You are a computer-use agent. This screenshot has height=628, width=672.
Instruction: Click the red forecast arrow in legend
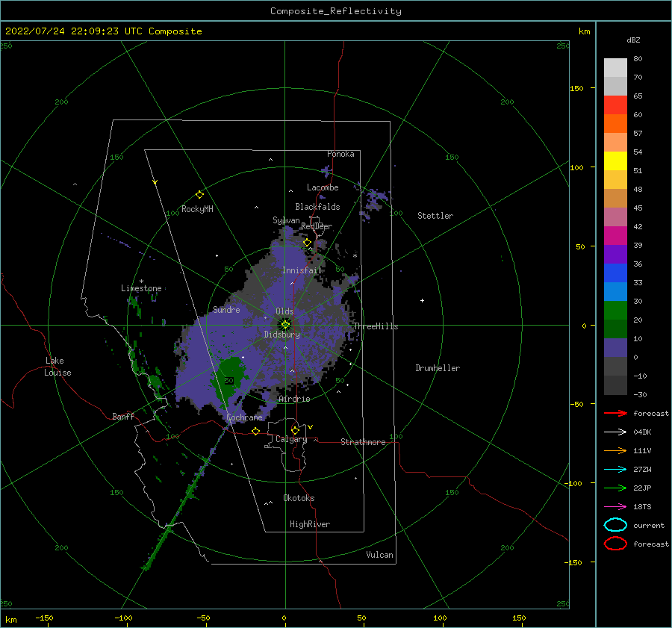(x=615, y=413)
